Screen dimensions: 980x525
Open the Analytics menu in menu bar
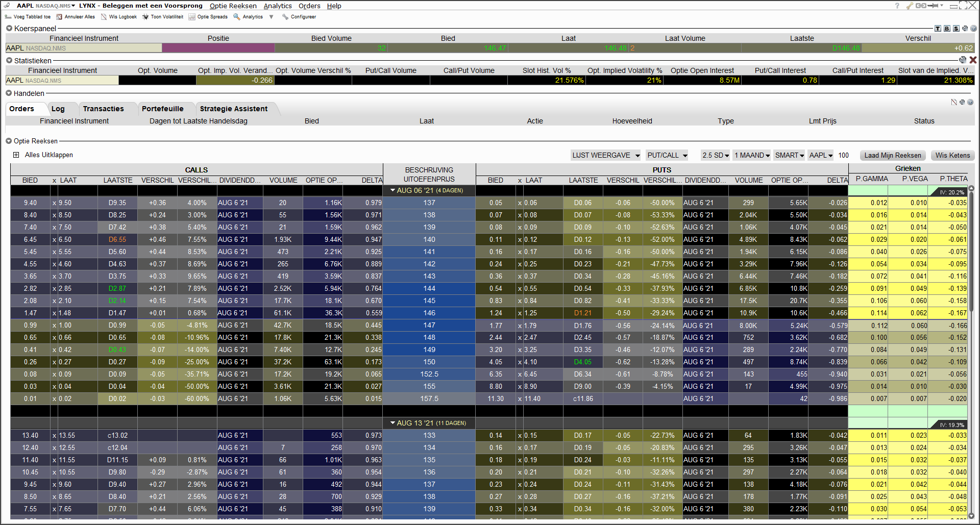(x=278, y=6)
